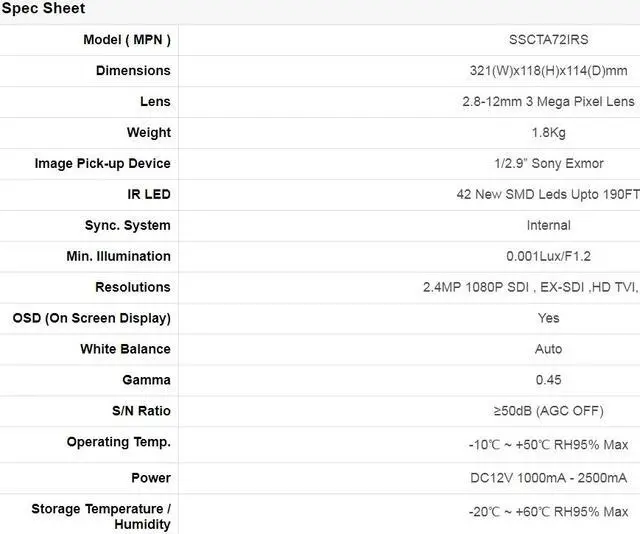The height and width of the screenshot is (534, 640).
Task: Click the S/N Ratio ≥50dB value
Action: pos(548,412)
